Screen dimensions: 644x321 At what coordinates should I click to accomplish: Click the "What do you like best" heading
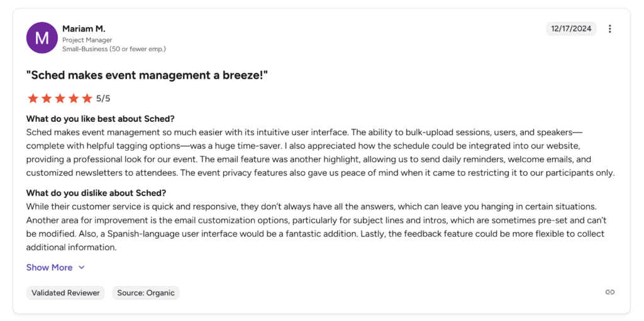click(100, 119)
